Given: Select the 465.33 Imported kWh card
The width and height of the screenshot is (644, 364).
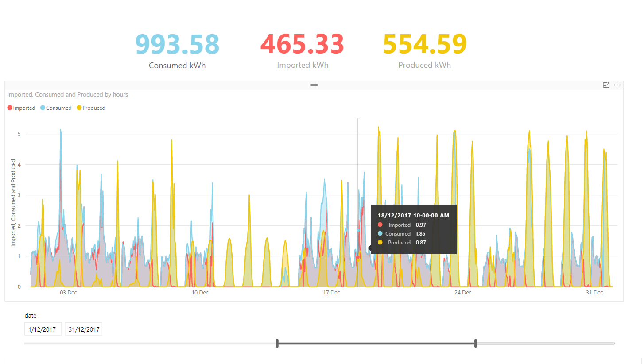Looking at the screenshot, I should point(303,50).
